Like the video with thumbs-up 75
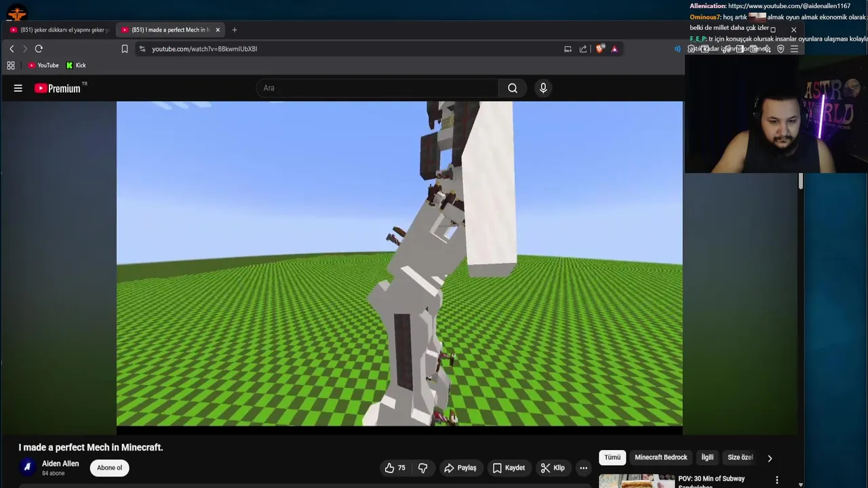The image size is (868, 488). pyautogui.click(x=395, y=468)
